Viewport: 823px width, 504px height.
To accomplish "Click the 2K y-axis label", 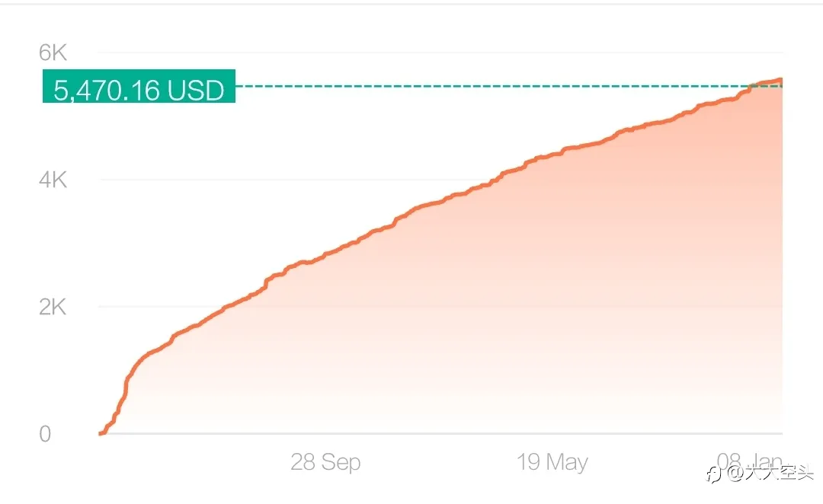I will point(53,307).
